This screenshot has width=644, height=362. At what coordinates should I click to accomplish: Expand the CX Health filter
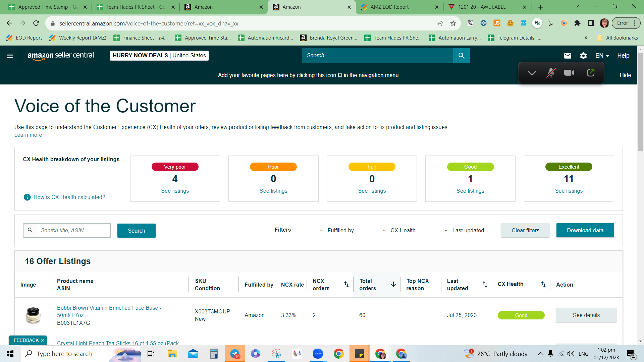pyautogui.click(x=399, y=230)
